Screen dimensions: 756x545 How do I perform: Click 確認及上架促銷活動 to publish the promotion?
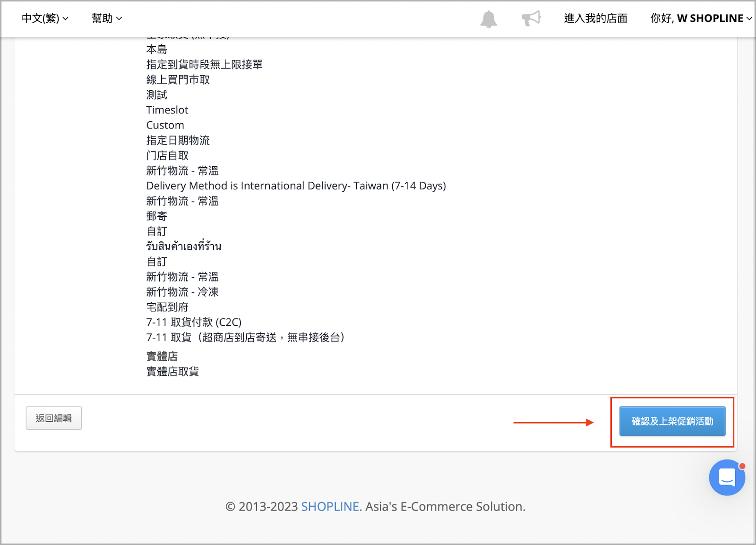(x=672, y=421)
